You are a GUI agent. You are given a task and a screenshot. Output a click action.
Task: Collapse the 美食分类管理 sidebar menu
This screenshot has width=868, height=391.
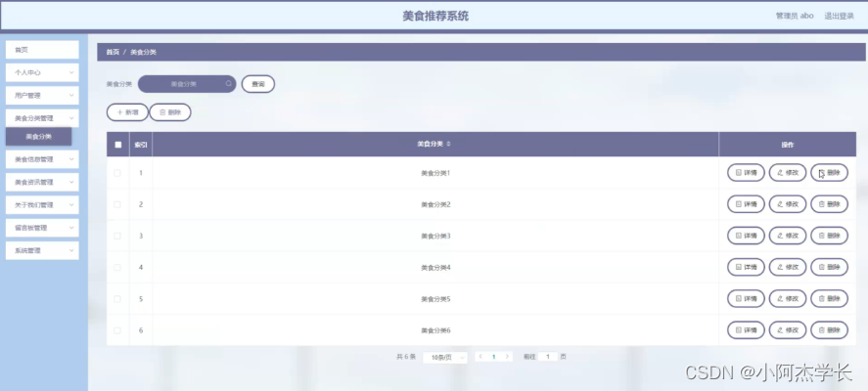click(42, 118)
